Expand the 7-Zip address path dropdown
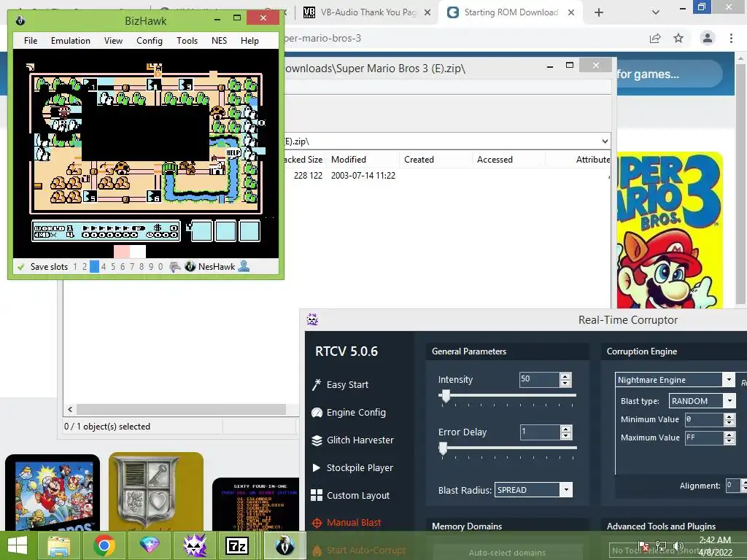747x560 pixels. (x=605, y=141)
